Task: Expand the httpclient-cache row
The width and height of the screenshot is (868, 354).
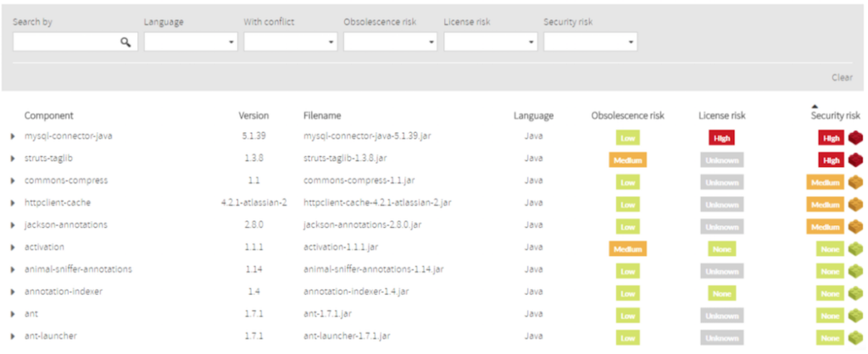Action: (x=13, y=203)
